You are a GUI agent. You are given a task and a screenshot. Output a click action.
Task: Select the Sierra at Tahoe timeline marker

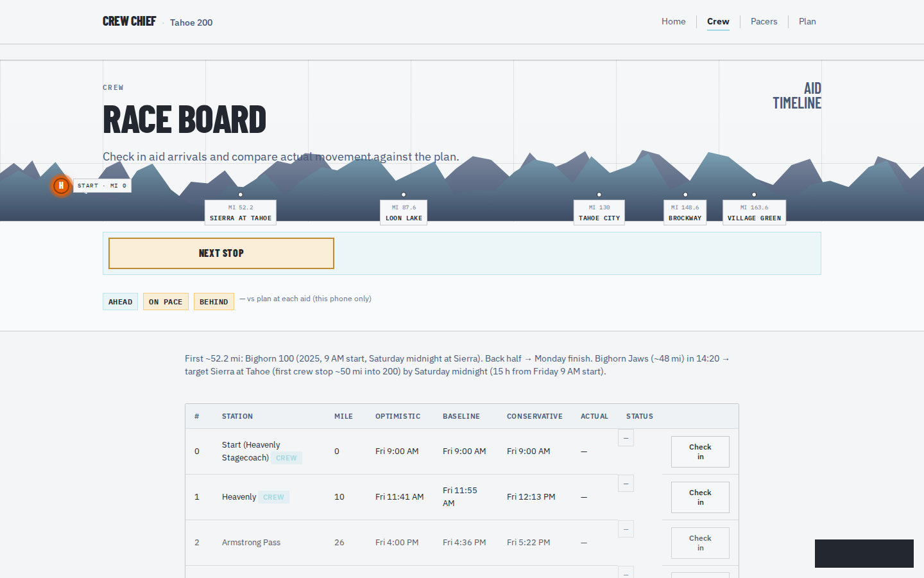coord(241,213)
